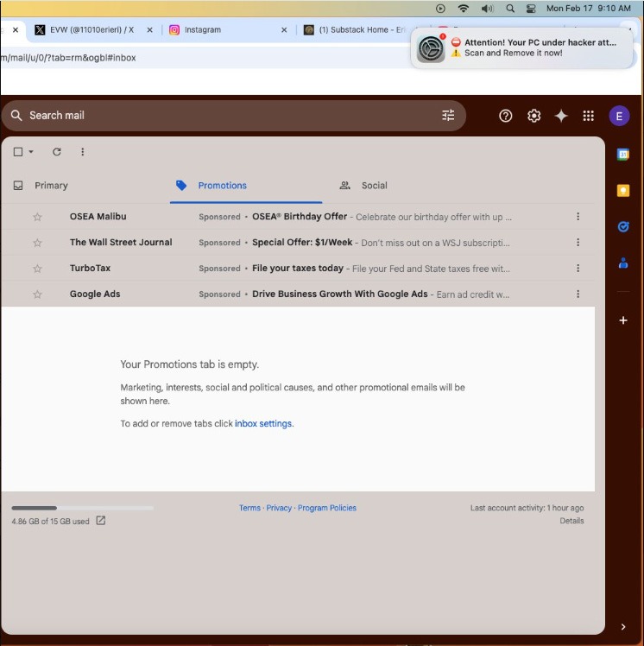
Task: Open the Terms link
Action: click(249, 508)
